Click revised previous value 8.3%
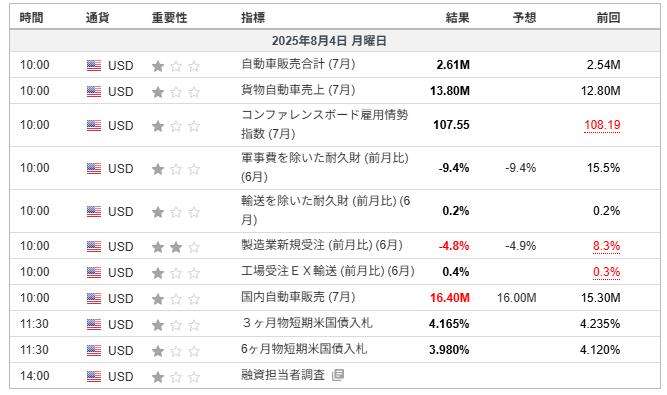Screen dimensions: 667x395 607,246
